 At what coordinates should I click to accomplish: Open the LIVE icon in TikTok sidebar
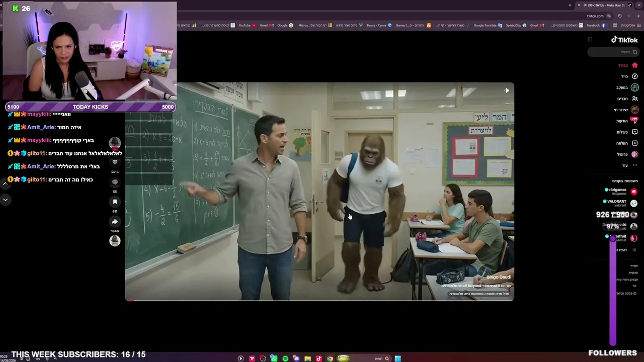click(x=634, y=110)
